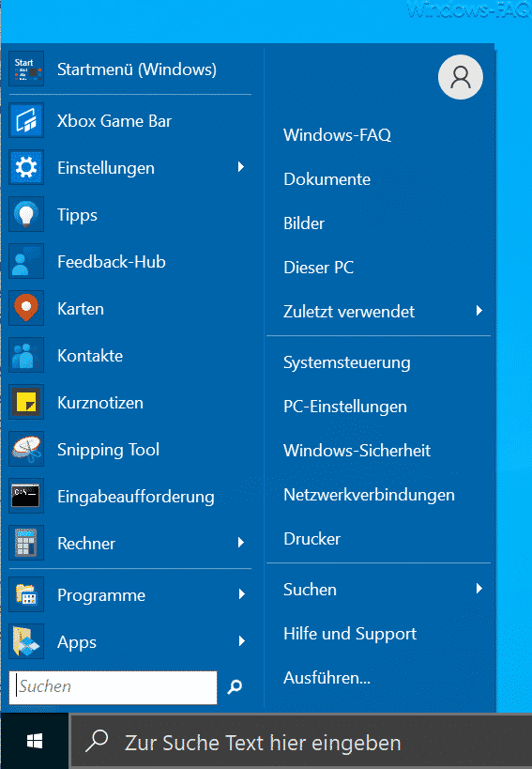Open the Kurznotizen sticky note icon
532x769 pixels.
(x=26, y=402)
